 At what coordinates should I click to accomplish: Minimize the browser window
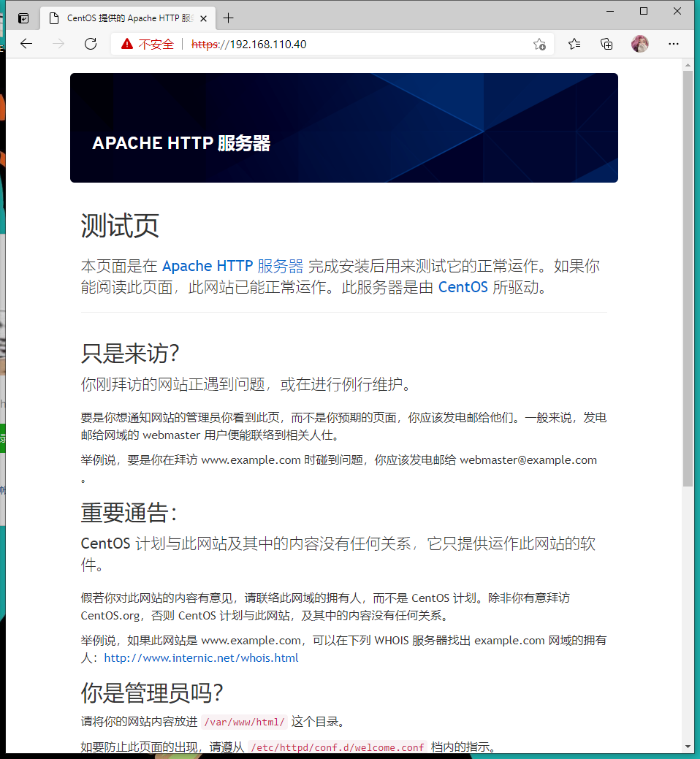pyautogui.click(x=610, y=11)
